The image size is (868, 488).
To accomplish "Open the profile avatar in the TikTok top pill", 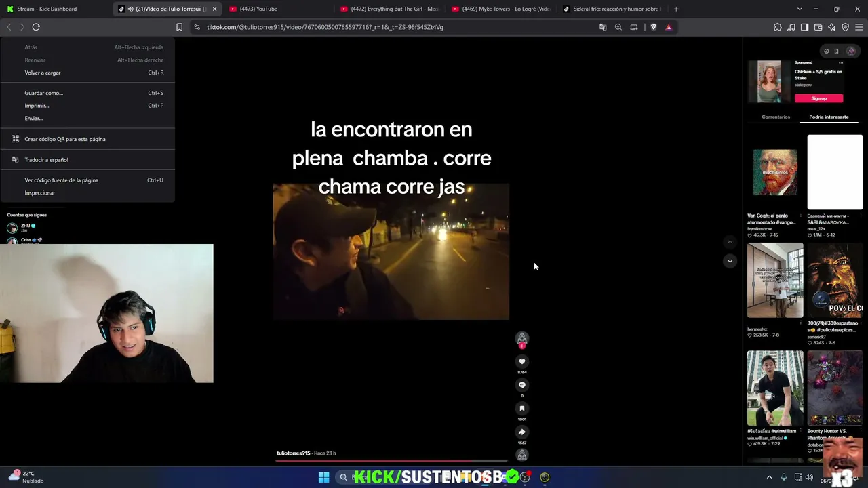I will coord(851,51).
